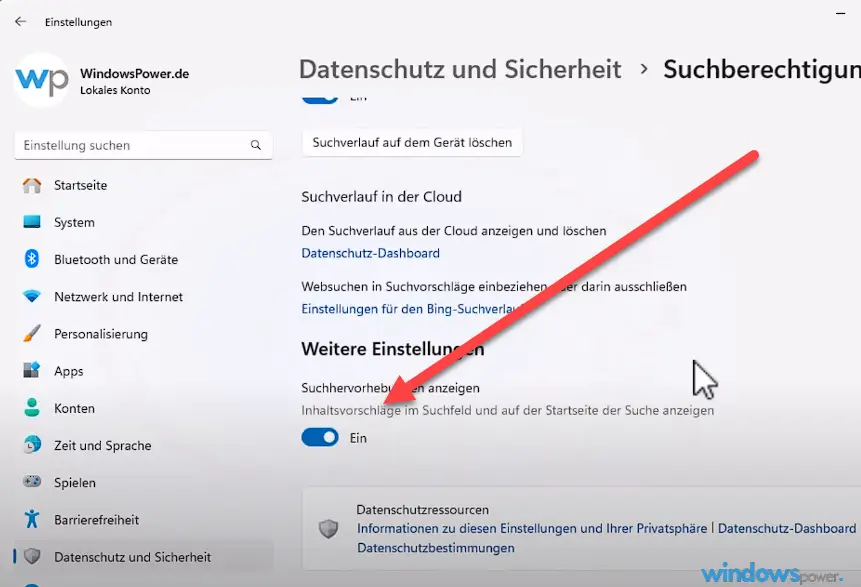
Task: Click the shield icon in Datenschutzressourcen
Action: coord(328,529)
